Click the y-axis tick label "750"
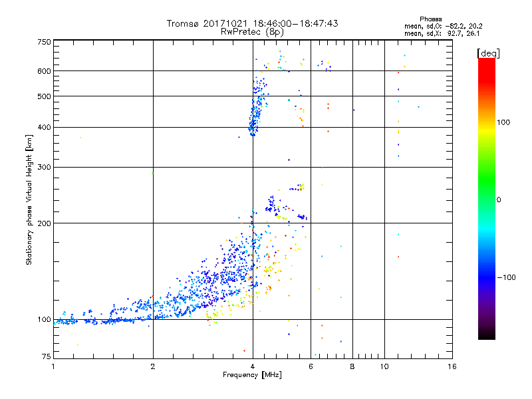 (44, 42)
